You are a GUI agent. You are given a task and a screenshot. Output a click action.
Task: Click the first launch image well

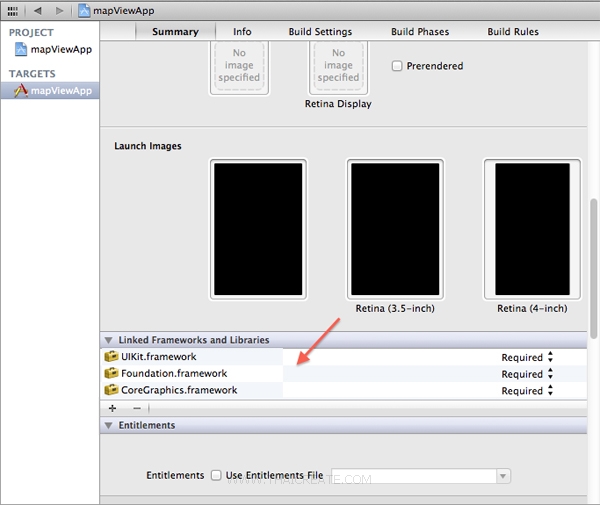click(258, 229)
